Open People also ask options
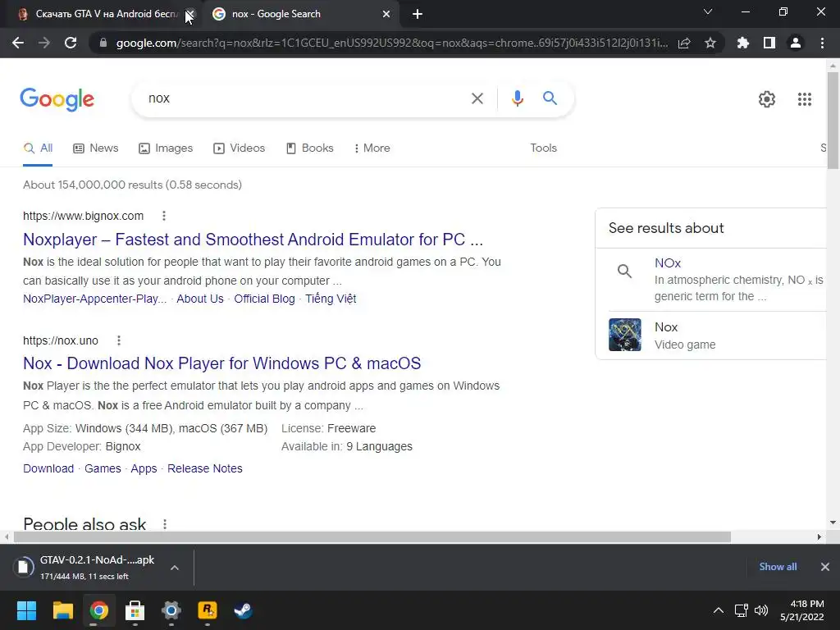The width and height of the screenshot is (840, 630). (165, 524)
